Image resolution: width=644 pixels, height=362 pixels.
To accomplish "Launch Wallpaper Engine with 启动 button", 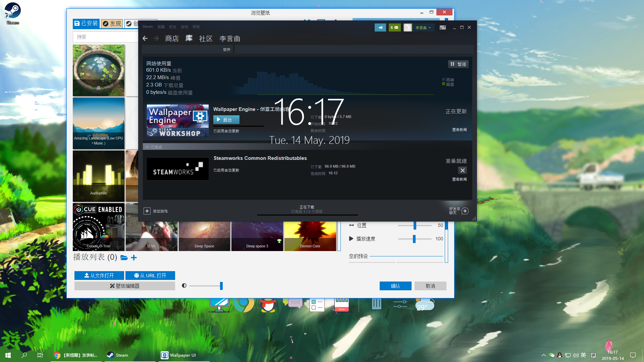I will (226, 120).
